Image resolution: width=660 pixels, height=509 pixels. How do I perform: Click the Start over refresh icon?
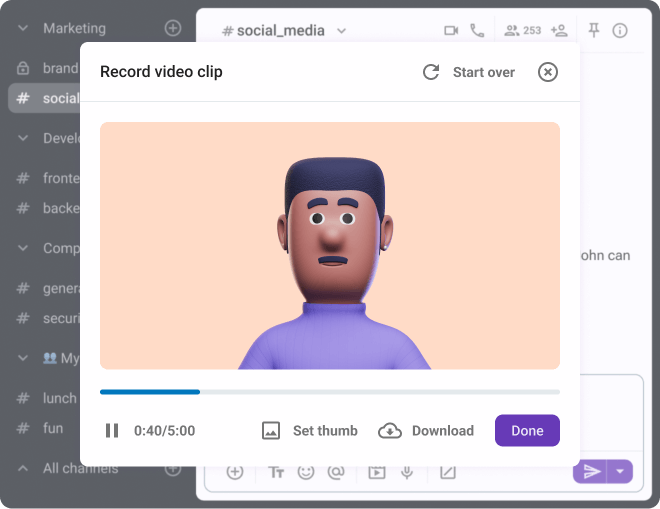pos(431,72)
